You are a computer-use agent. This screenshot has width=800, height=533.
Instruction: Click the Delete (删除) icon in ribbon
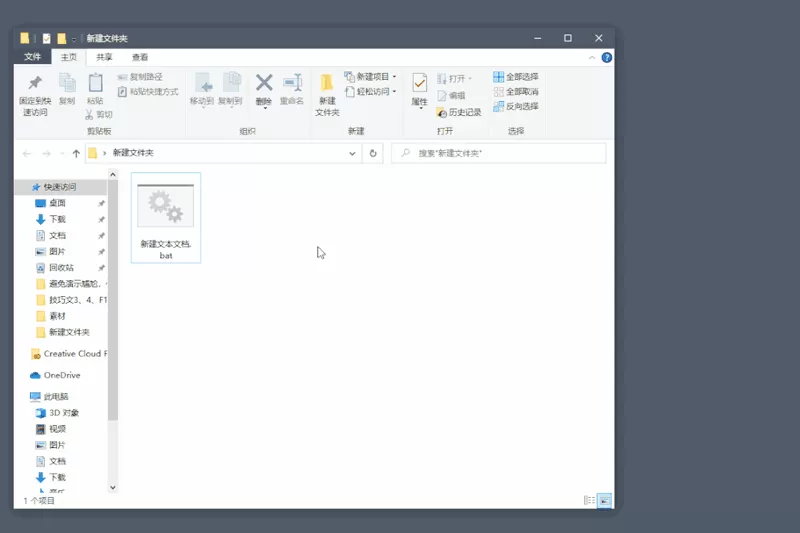point(264,83)
